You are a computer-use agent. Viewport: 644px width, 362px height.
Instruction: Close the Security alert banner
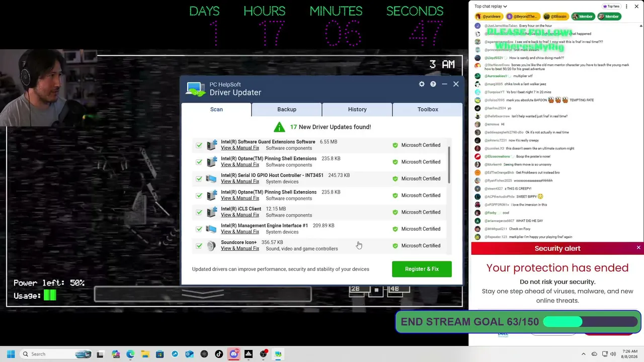(638, 248)
